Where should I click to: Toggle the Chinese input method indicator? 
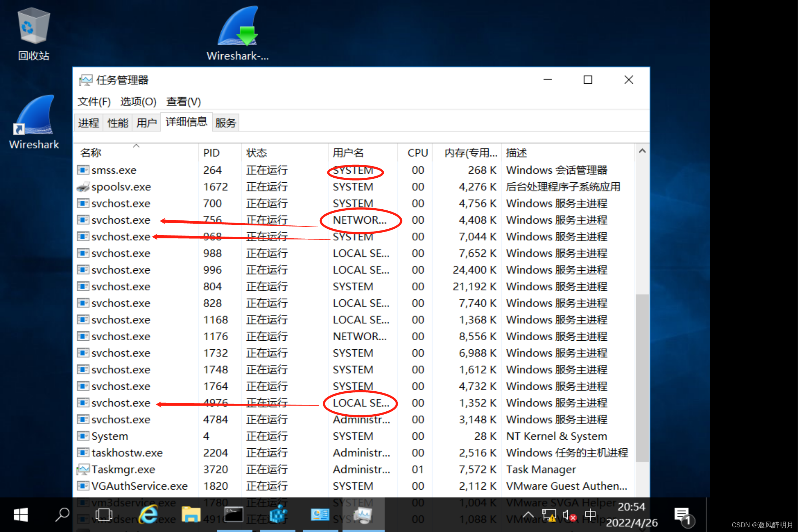[590, 515]
